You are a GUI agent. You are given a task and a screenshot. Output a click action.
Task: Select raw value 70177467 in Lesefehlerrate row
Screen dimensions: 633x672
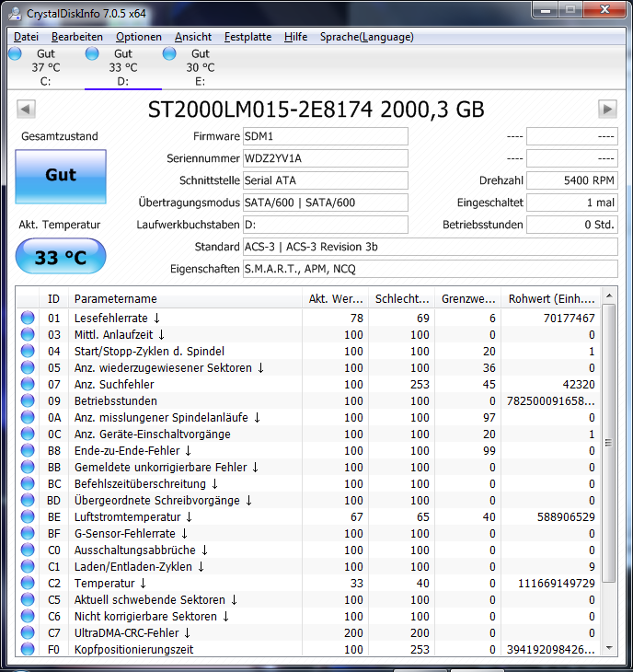click(569, 318)
